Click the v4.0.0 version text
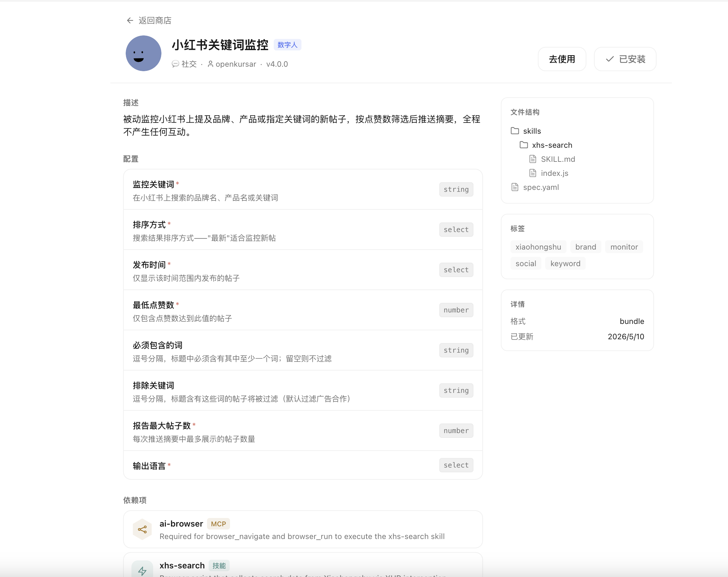Screen dimensions: 728x577 [277, 64]
